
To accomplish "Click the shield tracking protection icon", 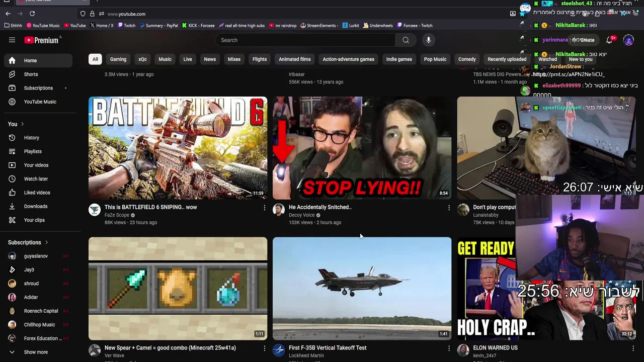I will pyautogui.click(x=83, y=14).
